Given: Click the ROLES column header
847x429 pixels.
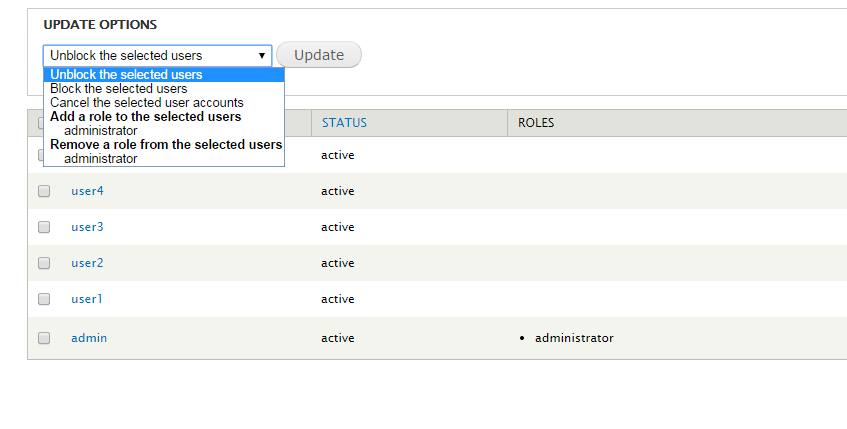Looking at the screenshot, I should [536, 123].
